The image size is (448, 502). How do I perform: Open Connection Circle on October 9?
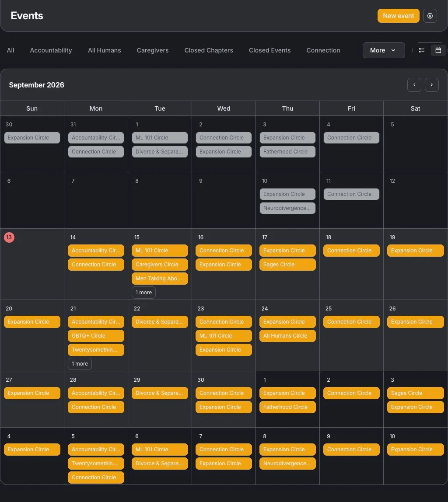pos(351,450)
